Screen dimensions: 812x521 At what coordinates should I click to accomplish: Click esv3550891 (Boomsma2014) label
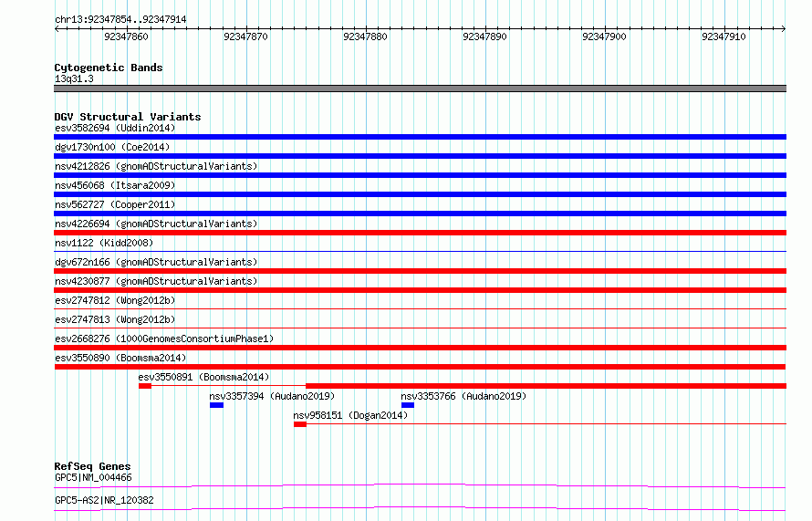point(203,377)
